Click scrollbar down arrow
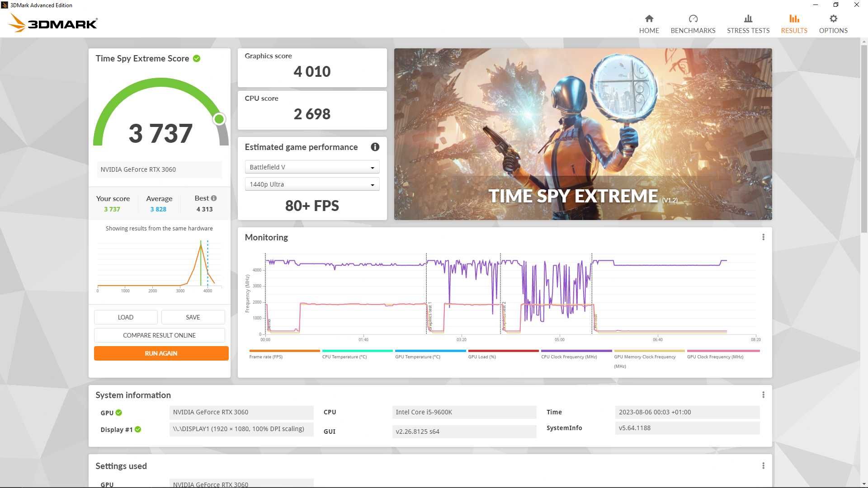 click(864, 484)
